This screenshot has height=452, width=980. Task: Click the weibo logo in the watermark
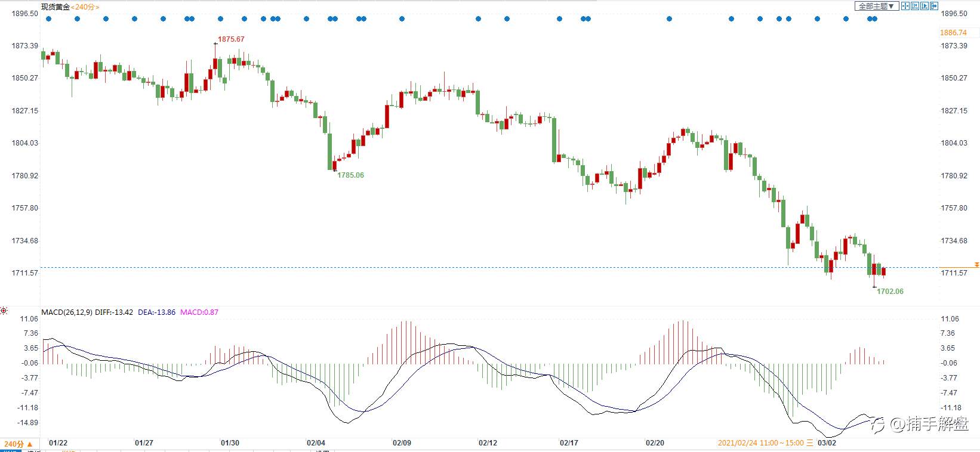(x=878, y=424)
